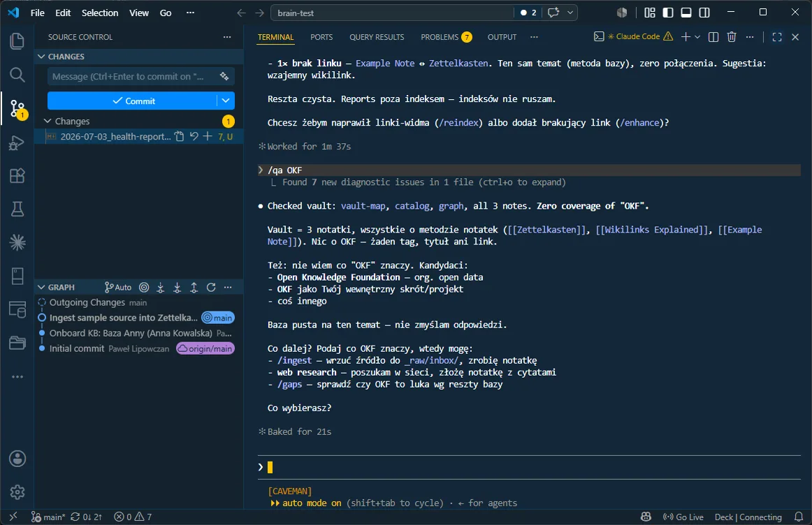Toggle secondary side bar visibility
This screenshot has height=525, width=812.
(x=704, y=13)
